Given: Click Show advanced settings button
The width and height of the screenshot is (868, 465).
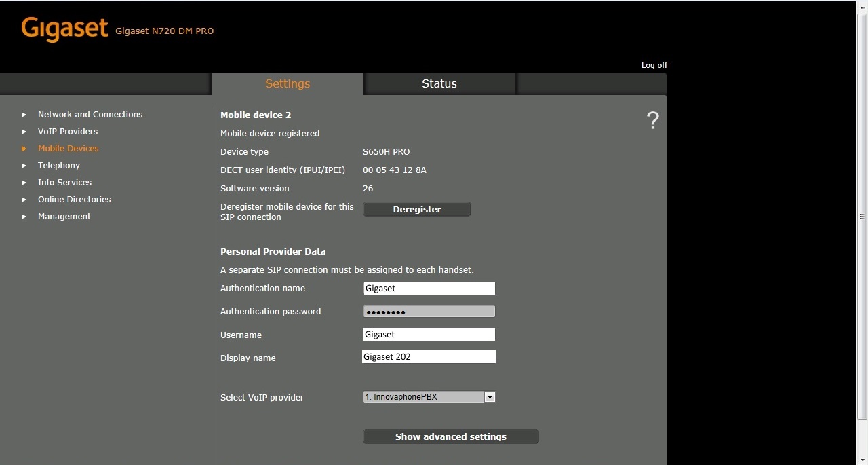Looking at the screenshot, I should [x=451, y=436].
